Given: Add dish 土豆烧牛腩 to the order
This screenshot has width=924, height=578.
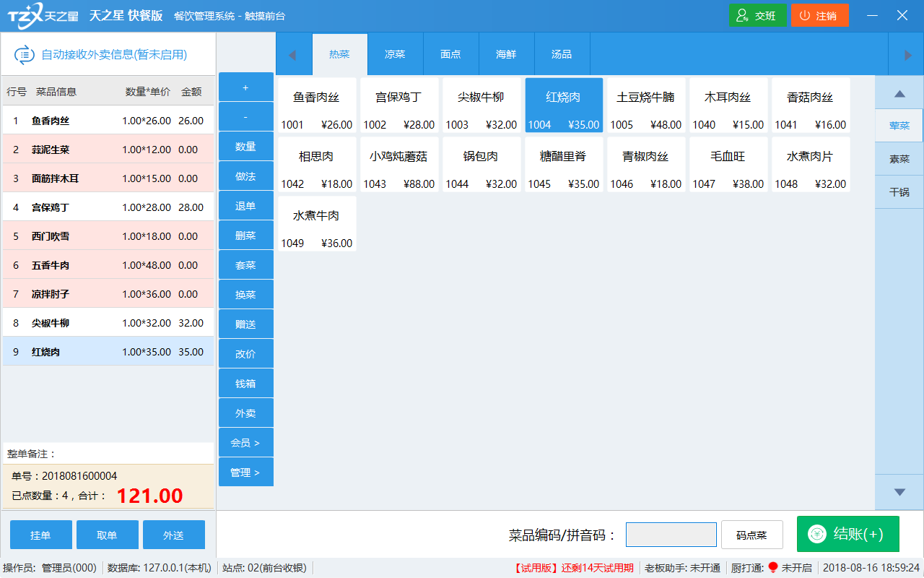Looking at the screenshot, I should [x=646, y=105].
